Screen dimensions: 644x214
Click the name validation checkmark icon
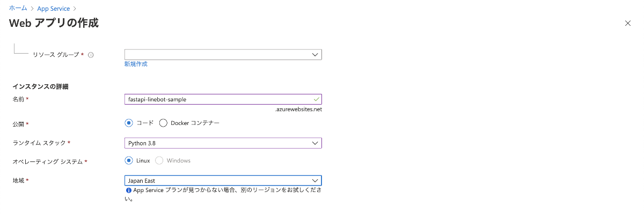point(317,99)
